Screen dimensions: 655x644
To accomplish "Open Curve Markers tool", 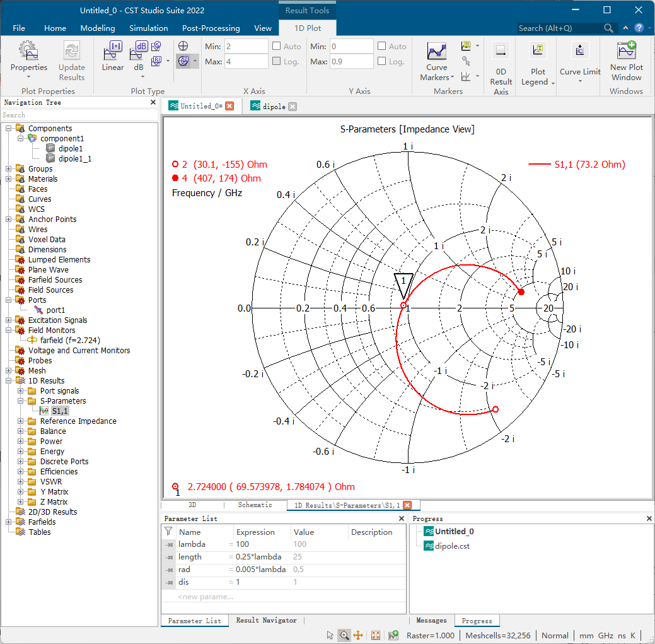I will [436, 61].
